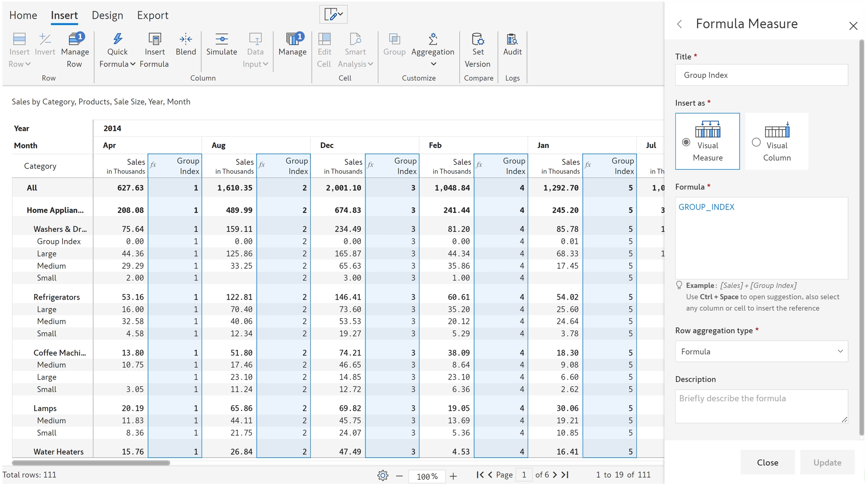Expand the Aggregation dropdown
This screenshot has width=868, height=487.
click(x=433, y=64)
